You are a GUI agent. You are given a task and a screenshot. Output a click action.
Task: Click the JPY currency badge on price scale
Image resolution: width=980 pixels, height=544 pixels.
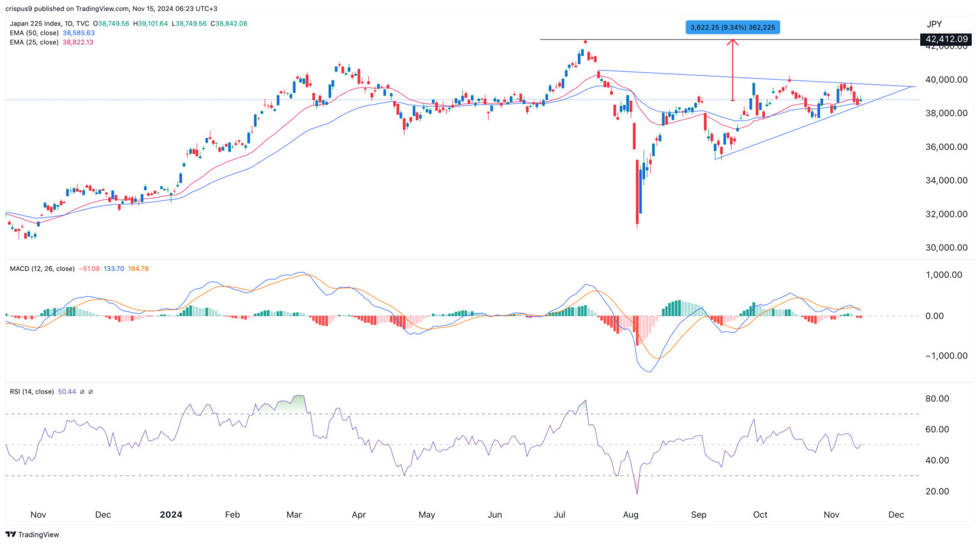(x=933, y=23)
